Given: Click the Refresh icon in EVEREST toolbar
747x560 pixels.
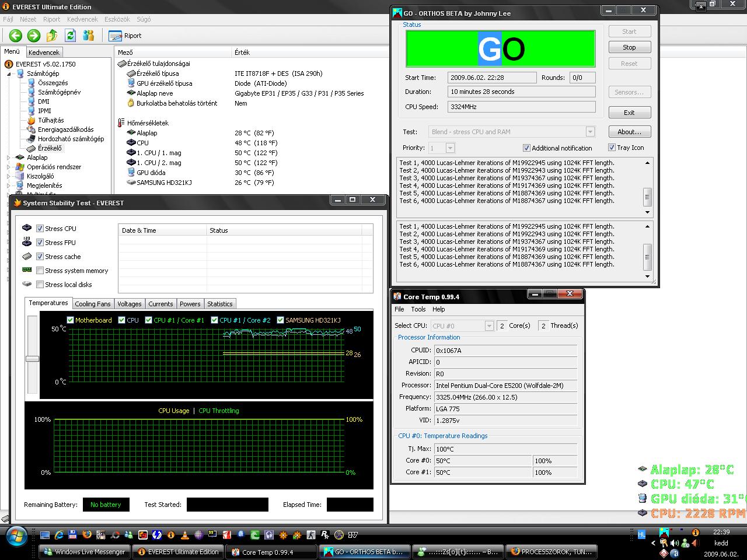Looking at the screenshot, I should click(x=71, y=36).
